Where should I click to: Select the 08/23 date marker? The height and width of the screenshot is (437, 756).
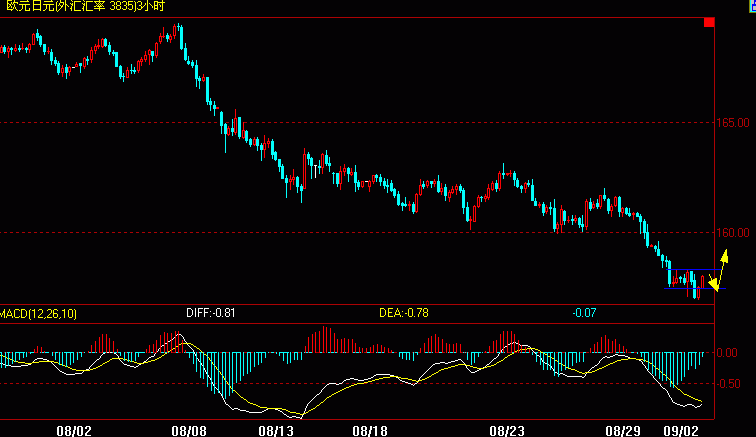[507, 431]
